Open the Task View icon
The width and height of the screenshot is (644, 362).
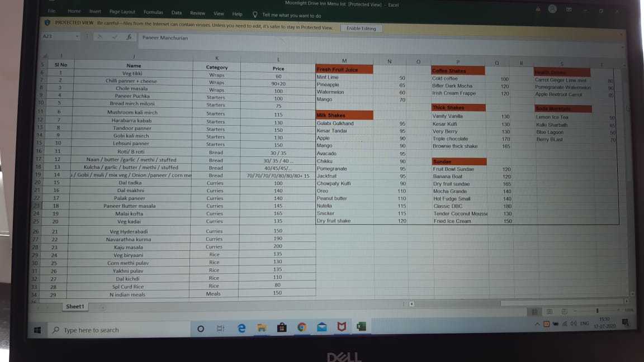click(x=220, y=329)
